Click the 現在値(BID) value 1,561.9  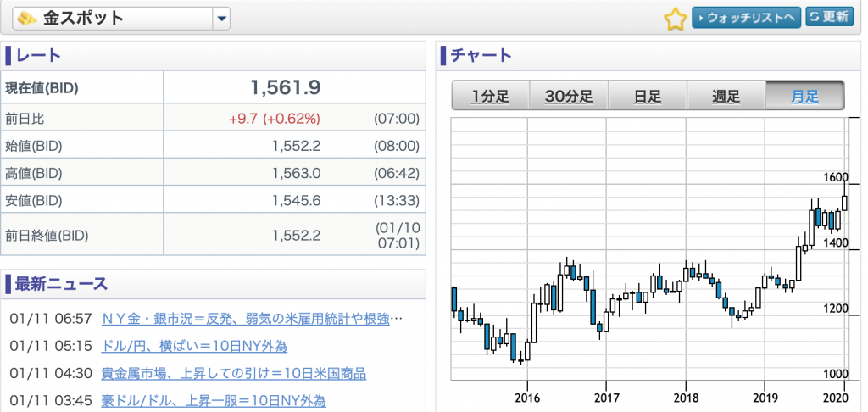click(285, 87)
